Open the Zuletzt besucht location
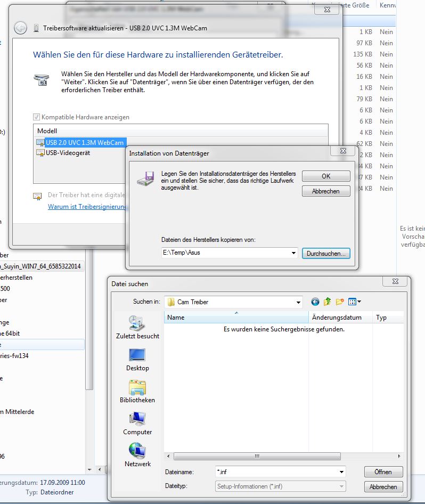Viewport: 425px width, 504px height. 137,327
